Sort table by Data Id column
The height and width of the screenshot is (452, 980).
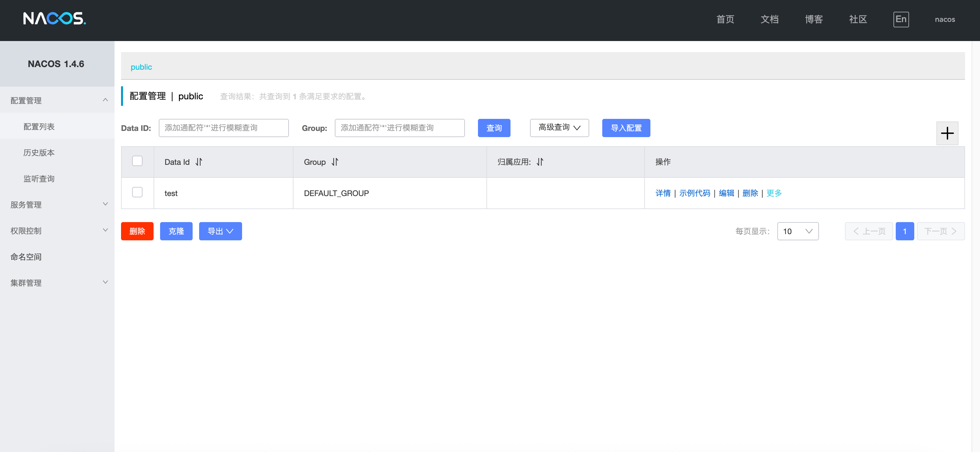pos(199,162)
